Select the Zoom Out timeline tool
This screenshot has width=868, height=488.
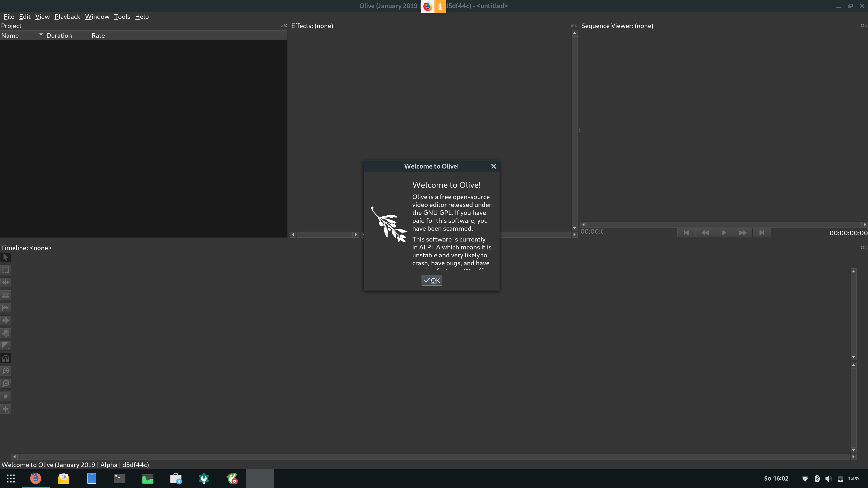[x=6, y=383]
